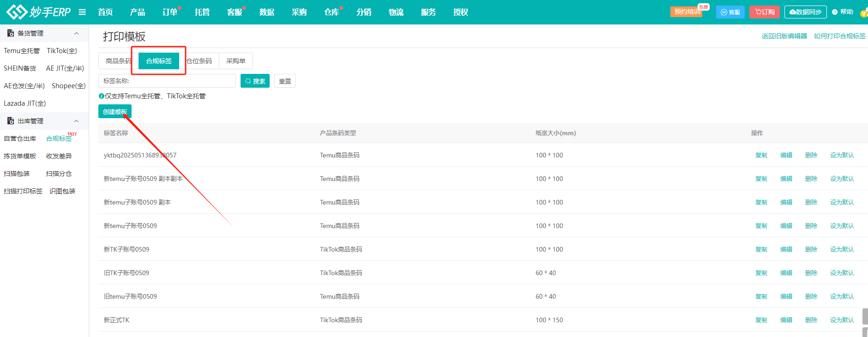Switch to the 仓位条码 tab

pyautogui.click(x=199, y=61)
